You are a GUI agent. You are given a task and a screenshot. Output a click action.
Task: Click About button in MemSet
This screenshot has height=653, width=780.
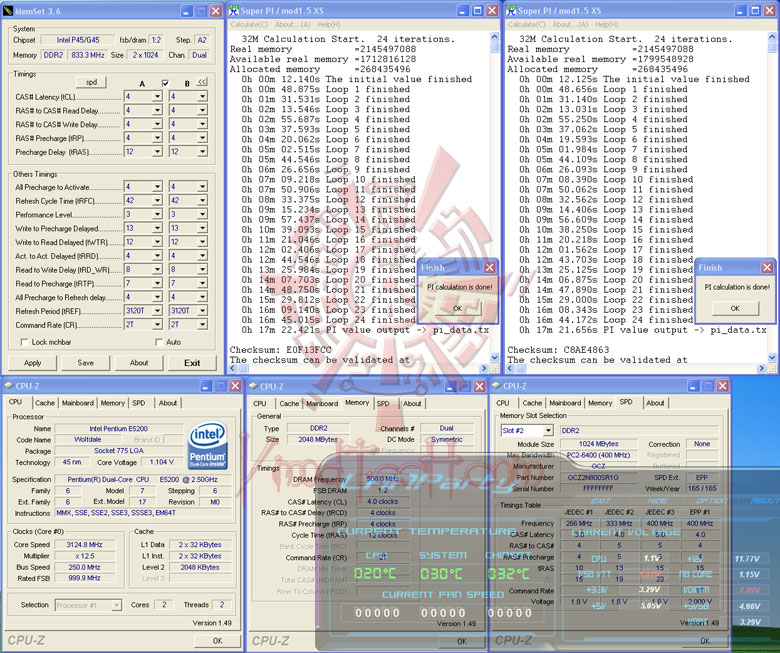click(x=139, y=363)
